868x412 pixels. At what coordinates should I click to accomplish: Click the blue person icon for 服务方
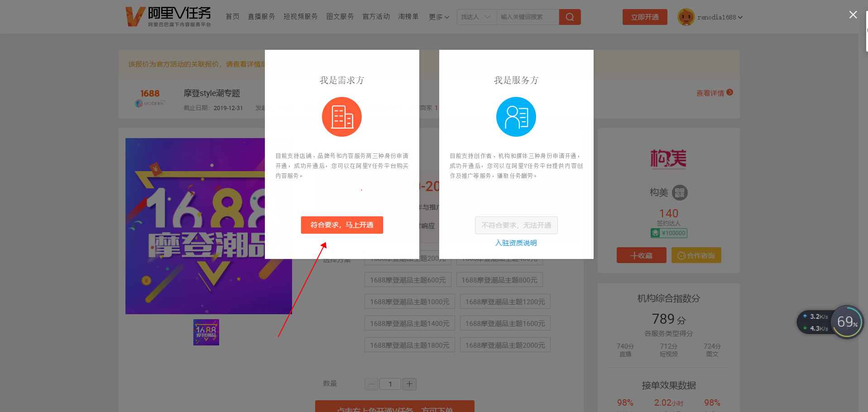point(516,117)
